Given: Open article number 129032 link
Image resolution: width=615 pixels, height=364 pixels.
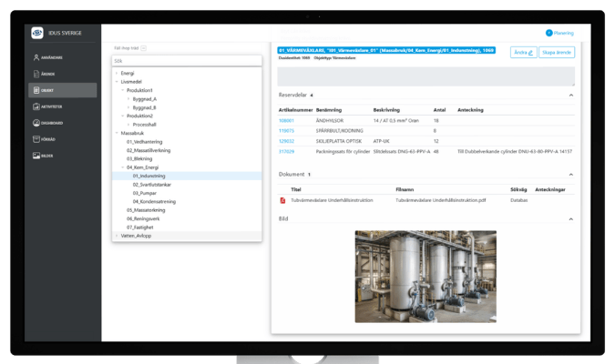Looking at the screenshot, I should pos(286,141).
